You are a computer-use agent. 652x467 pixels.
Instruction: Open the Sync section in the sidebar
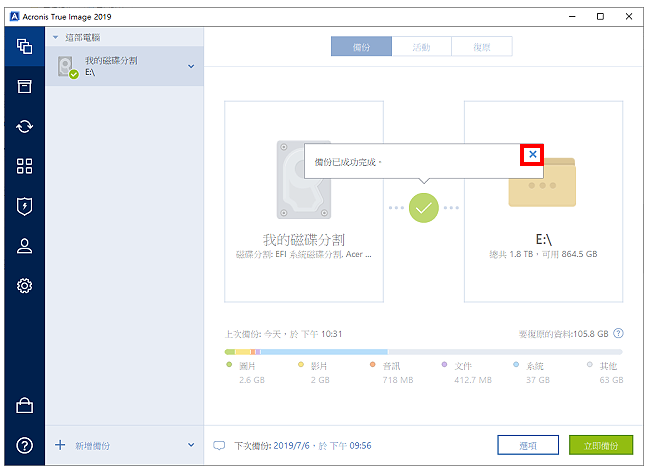[x=25, y=126]
